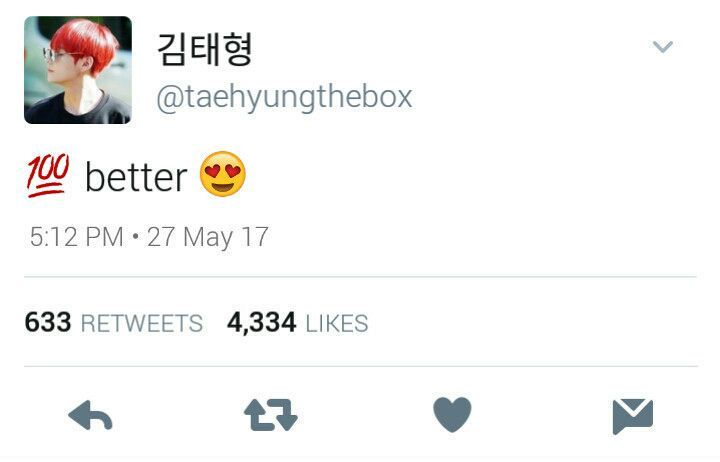Open the red-haired profile avatar
720x462 pixels.
pos(78,70)
